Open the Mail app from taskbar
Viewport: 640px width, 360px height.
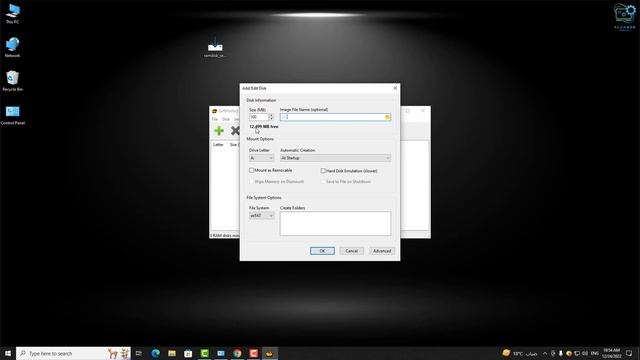click(221, 353)
